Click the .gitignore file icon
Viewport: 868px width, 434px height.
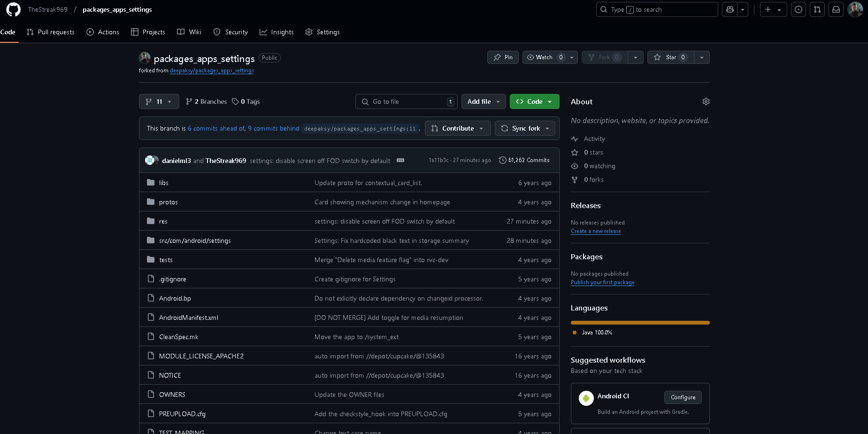[x=151, y=279]
